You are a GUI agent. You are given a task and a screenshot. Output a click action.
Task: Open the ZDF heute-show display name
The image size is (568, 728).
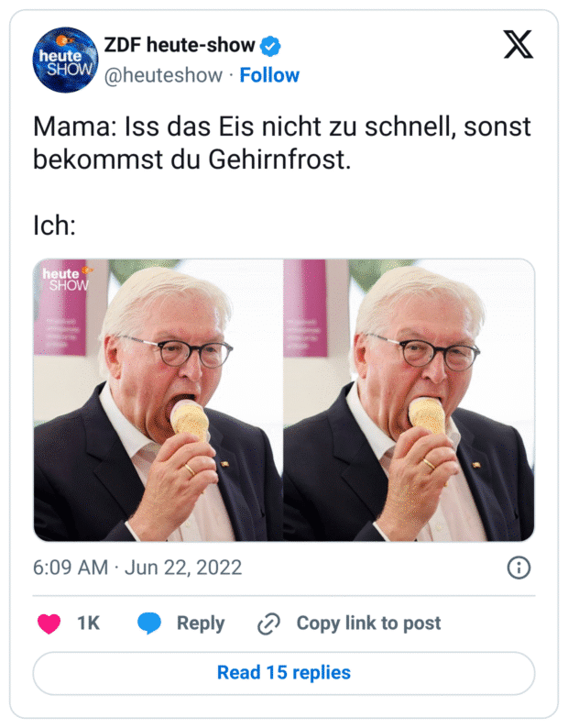(x=180, y=46)
